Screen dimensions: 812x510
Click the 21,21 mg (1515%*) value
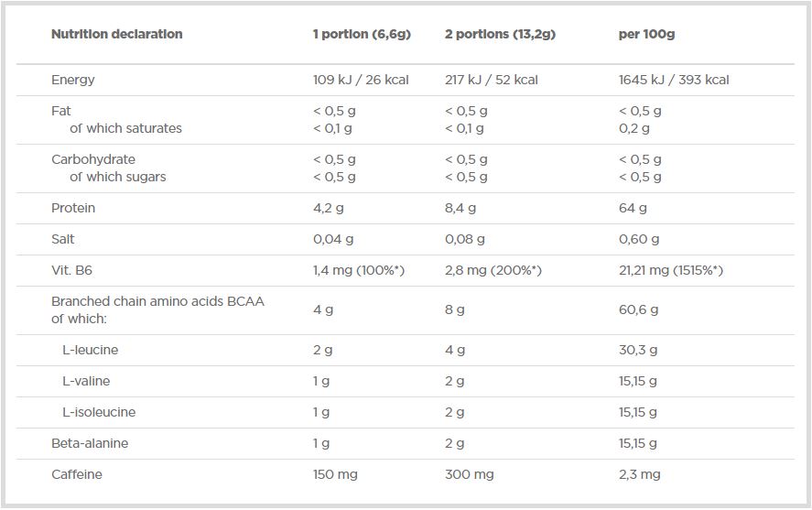click(x=671, y=270)
